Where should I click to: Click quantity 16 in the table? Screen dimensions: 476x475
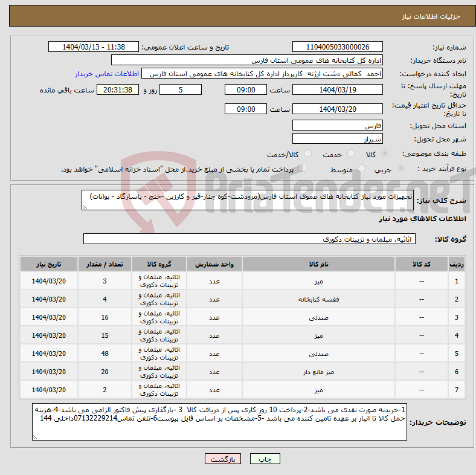[x=105, y=317]
